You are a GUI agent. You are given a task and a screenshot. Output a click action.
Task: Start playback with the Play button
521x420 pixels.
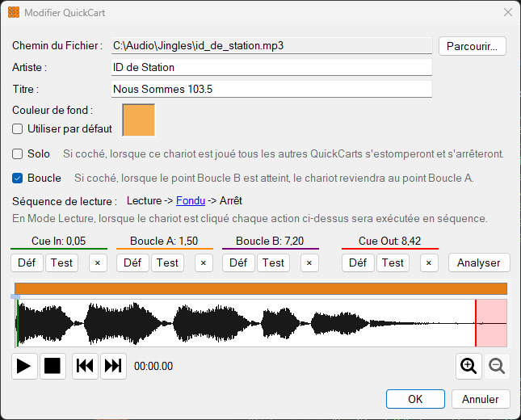[x=24, y=366]
